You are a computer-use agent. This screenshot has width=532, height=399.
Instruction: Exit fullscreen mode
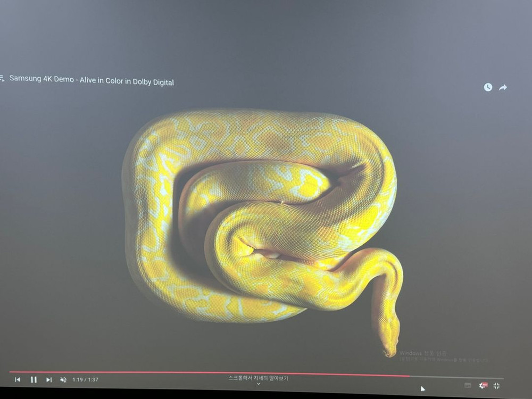496,386
